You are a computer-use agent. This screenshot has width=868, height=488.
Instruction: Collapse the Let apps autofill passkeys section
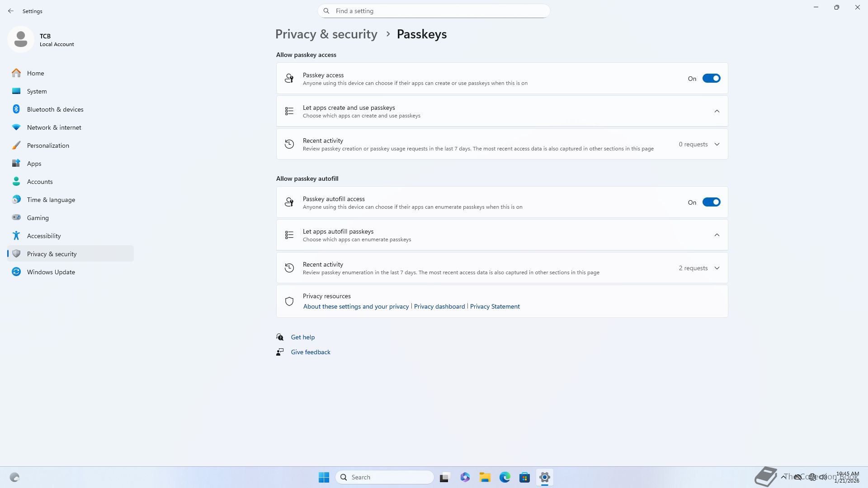pos(717,235)
